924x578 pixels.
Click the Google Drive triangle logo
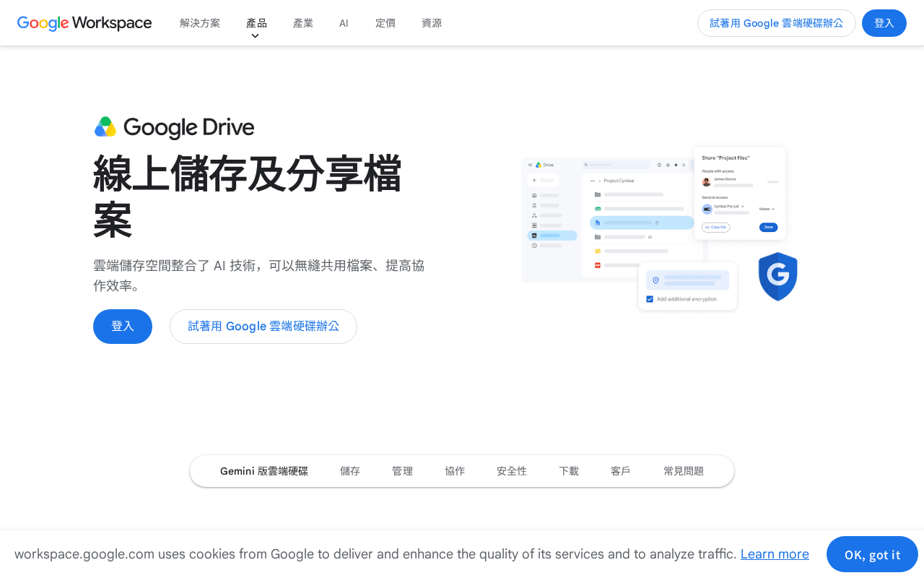(x=105, y=127)
